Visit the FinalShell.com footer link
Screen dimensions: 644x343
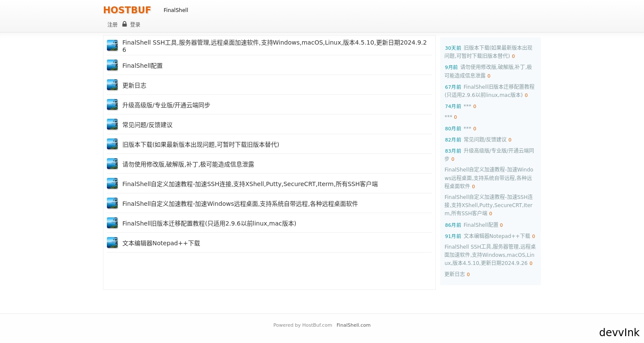pos(353,325)
